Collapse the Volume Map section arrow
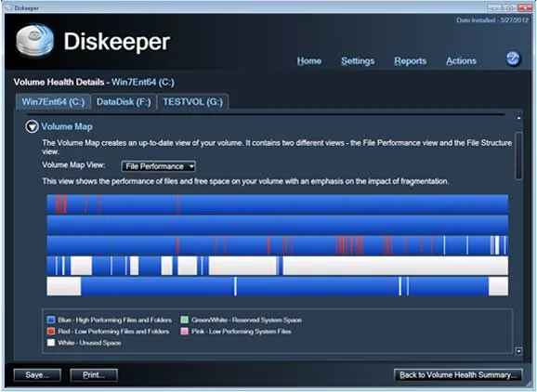 32,126
